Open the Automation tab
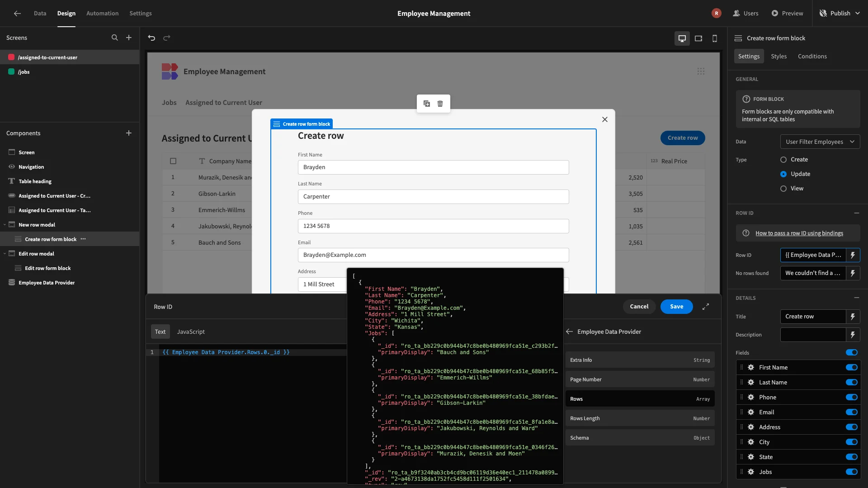The width and height of the screenshot is (868, 488). 102,14
